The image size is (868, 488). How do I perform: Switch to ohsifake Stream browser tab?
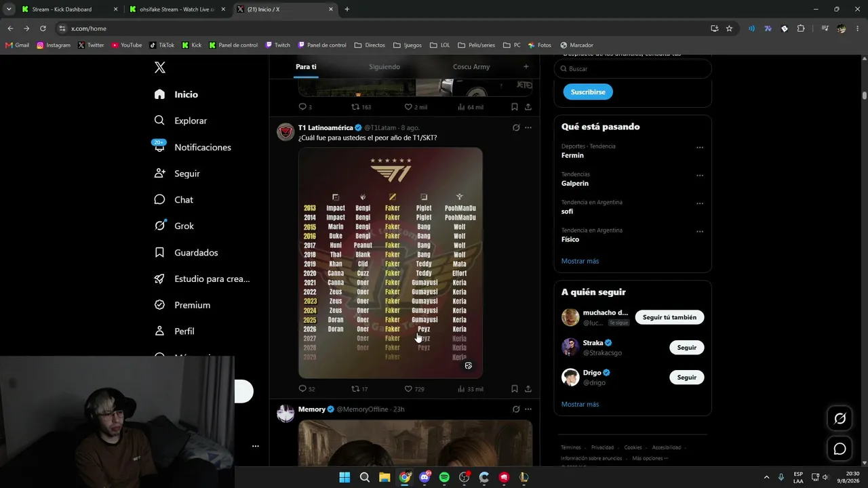[x=176, y=9]
